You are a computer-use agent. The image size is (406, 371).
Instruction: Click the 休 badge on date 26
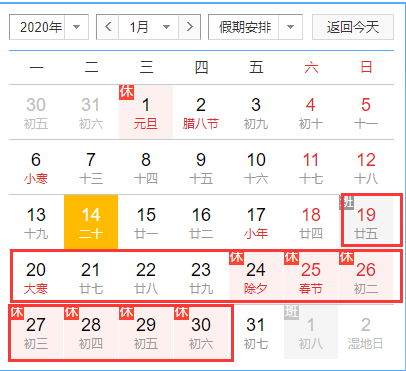[346, 257]
